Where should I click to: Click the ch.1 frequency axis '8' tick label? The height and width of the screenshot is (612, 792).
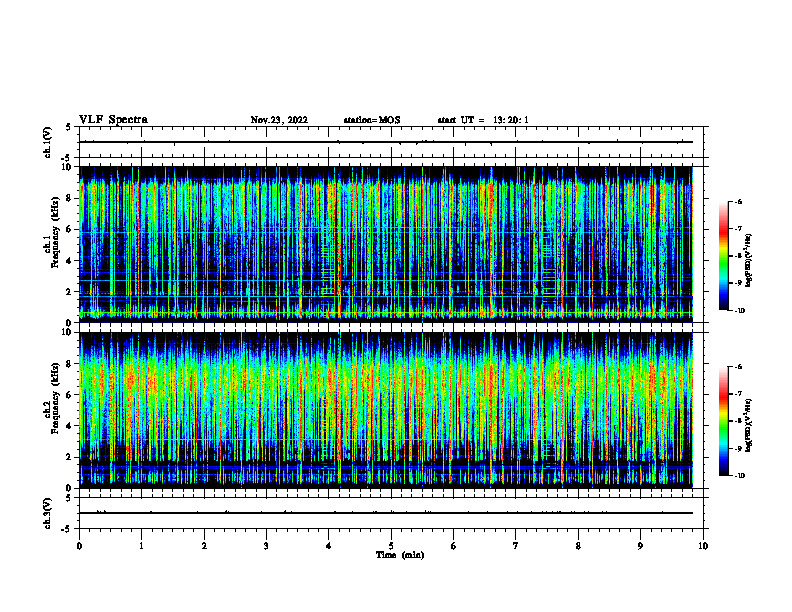pos(69,198)
